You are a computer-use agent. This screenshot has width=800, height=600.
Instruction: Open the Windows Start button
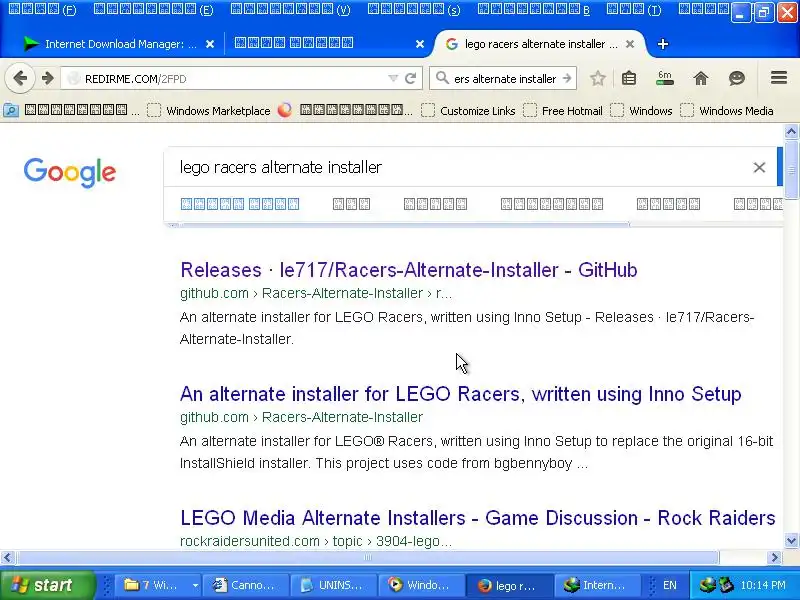click(47, 585)
